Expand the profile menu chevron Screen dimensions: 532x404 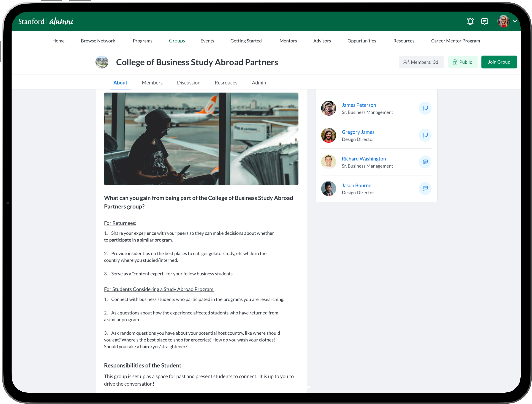515,21
